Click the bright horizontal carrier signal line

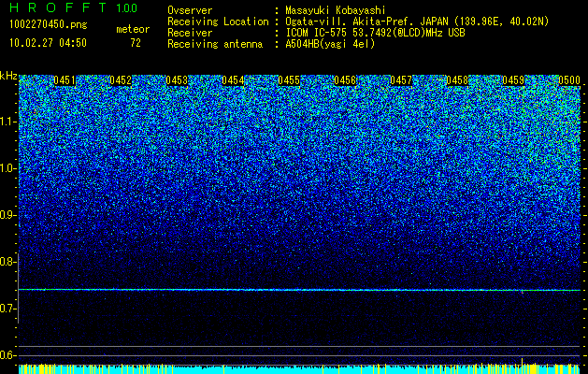click(x=299, y=290)
